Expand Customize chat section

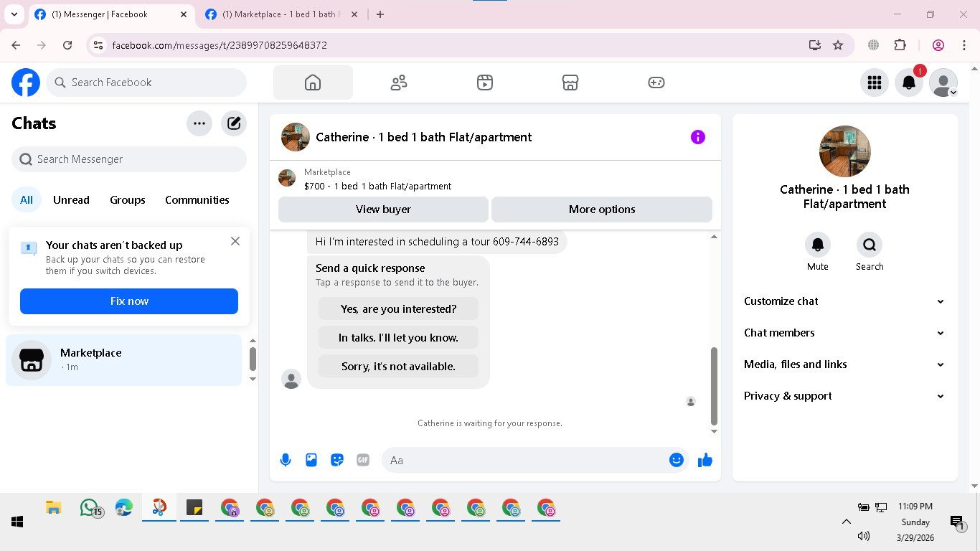(x=845, y=301)
